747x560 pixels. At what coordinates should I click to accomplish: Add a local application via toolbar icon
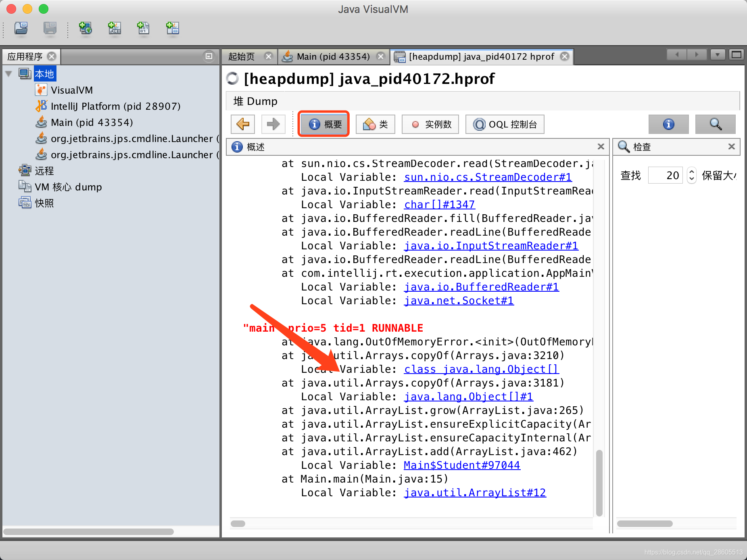tap(86, 28)
